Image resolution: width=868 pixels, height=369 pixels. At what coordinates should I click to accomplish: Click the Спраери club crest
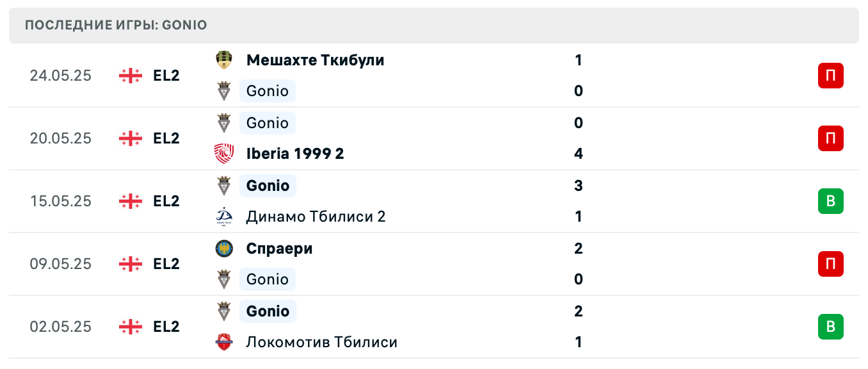223,249
